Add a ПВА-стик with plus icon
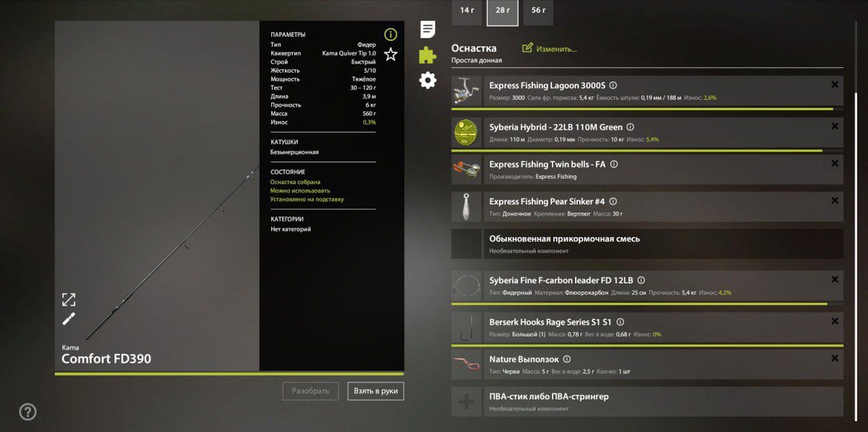This screenshot has height=432, width=868. pos(466,402)
